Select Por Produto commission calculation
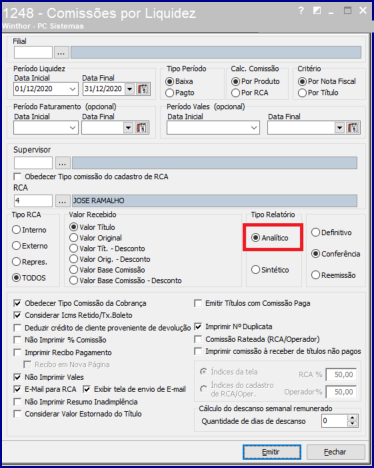 pyautogui.click(x=256, y=81)
